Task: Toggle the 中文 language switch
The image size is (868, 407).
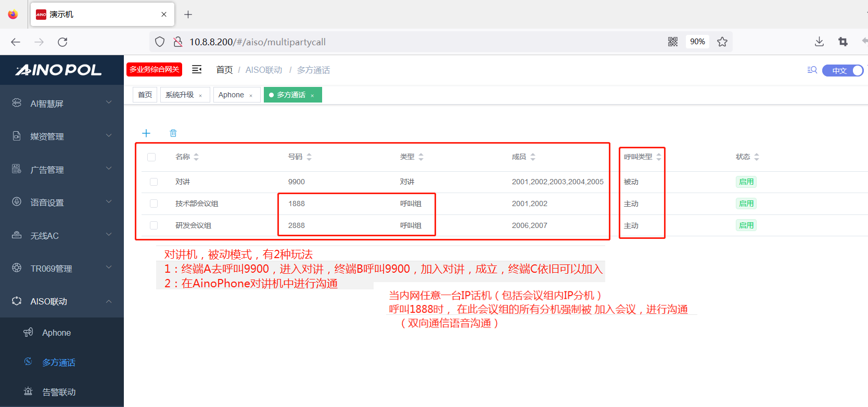Action: pos(843,70)
